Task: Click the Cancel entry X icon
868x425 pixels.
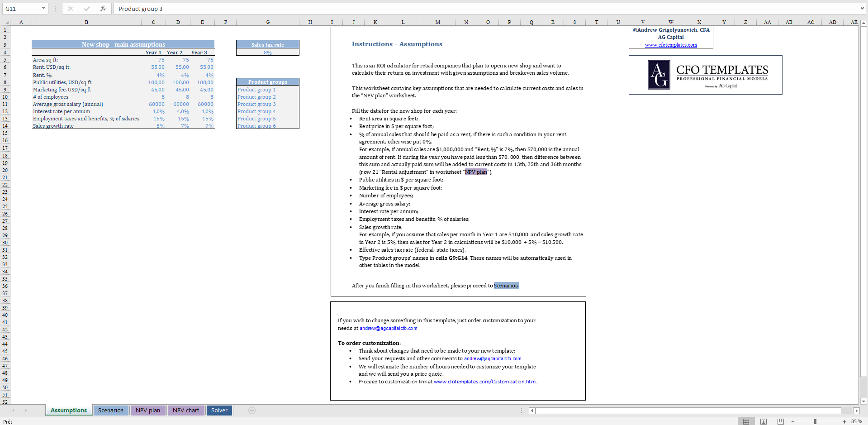Action: (x=71, y=9)
